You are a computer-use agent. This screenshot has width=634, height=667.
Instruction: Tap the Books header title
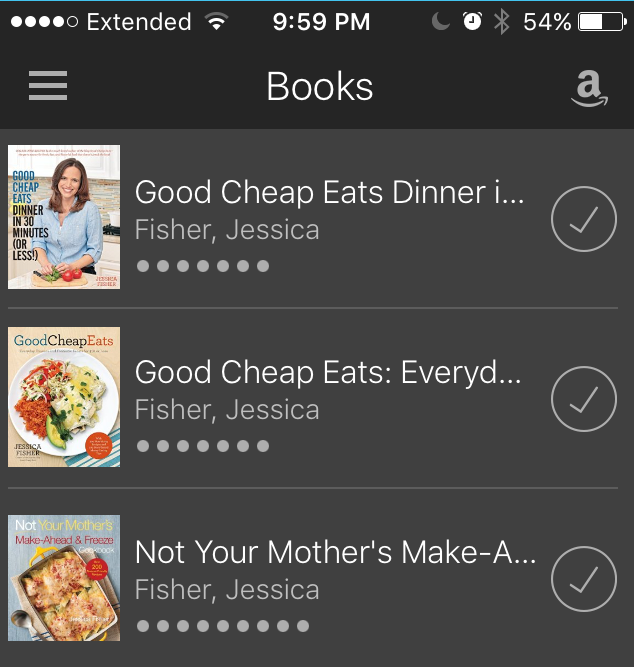(x=320, y=86)
